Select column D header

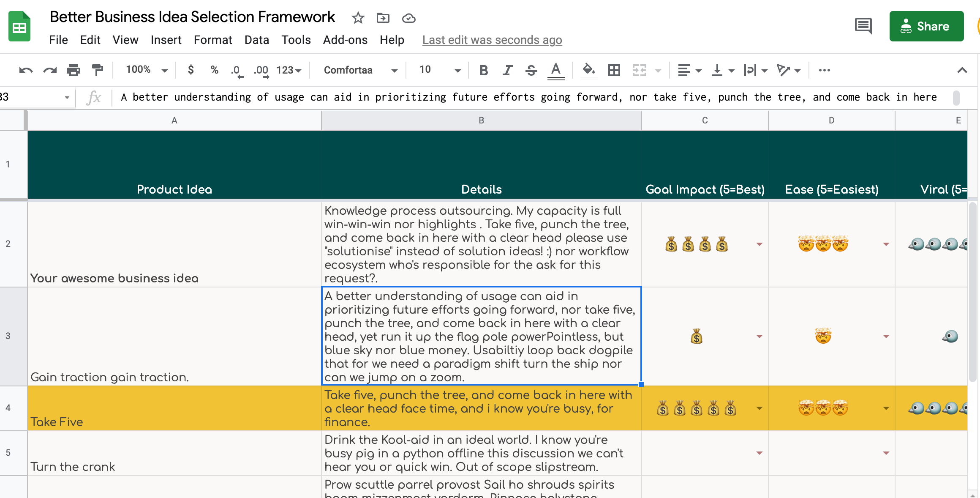(x=832, y=120)
